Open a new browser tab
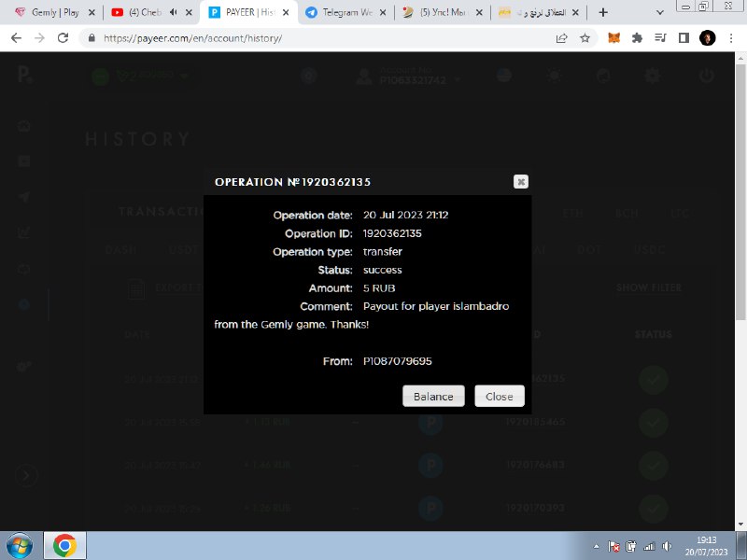This screenshot has width=747, height=560. coord(603,13)
